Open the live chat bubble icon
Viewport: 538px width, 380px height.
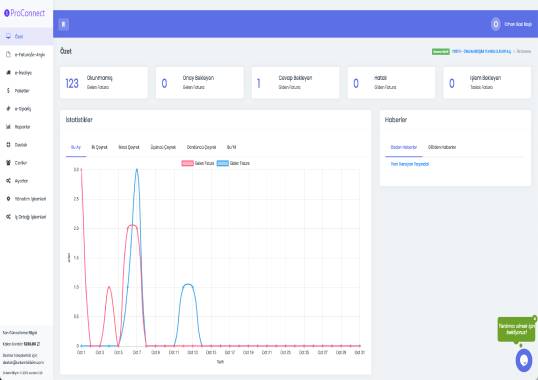[524, 360]
